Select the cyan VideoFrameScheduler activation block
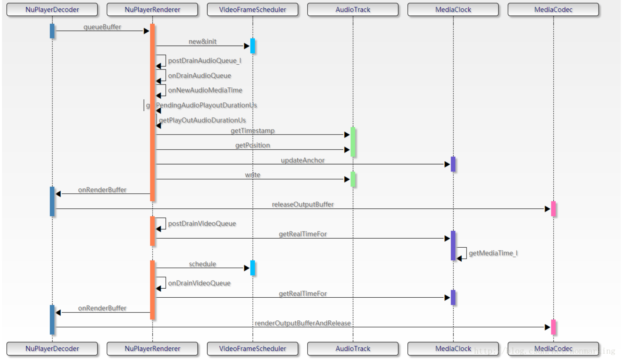Viewport: 622px width, 364px height. coord(253,46)
